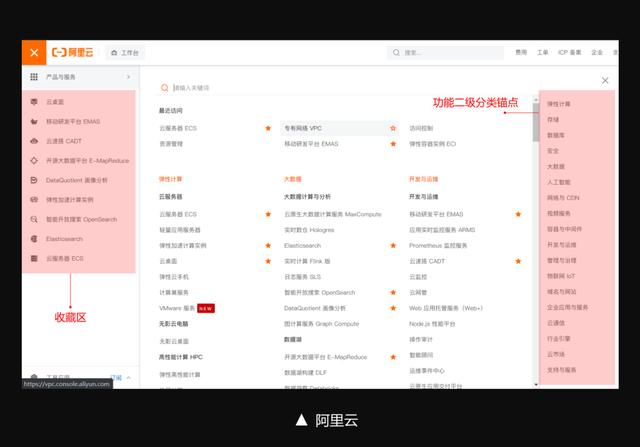The width and height of the screenshot is (640, 447).
Task: Open 日志服务 SLS
Action: pyautogui.click(x=302, y=277)
